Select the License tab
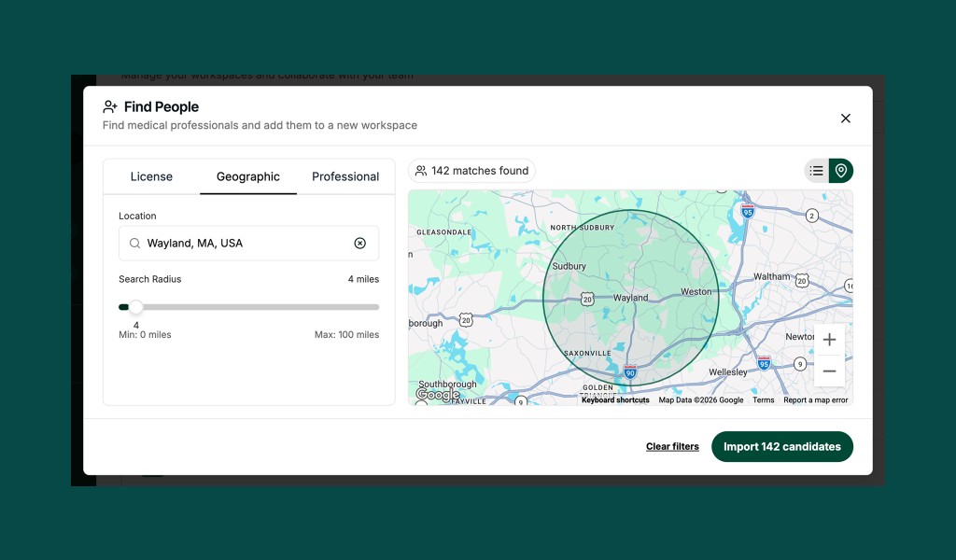The image size is (956, 560). (x=151, y=176)
